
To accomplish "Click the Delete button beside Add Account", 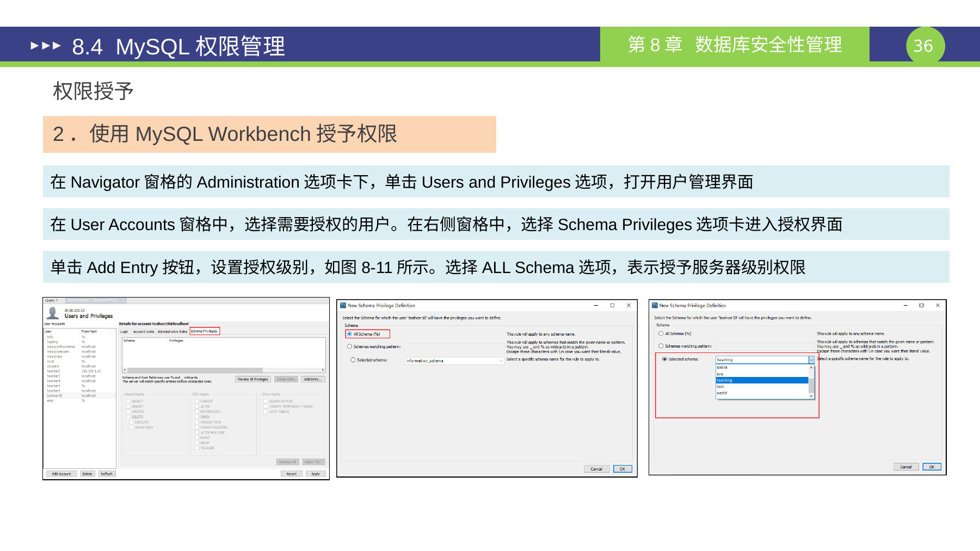I will point(87,474).
